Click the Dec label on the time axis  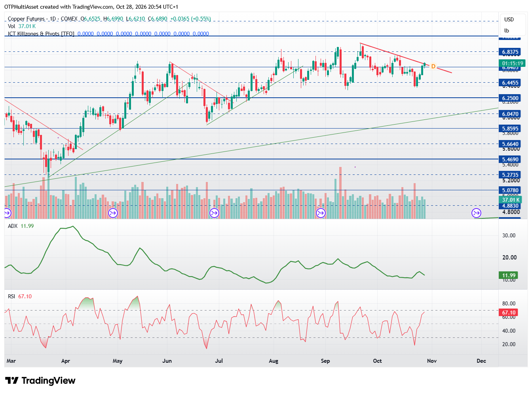pos(481,361)
